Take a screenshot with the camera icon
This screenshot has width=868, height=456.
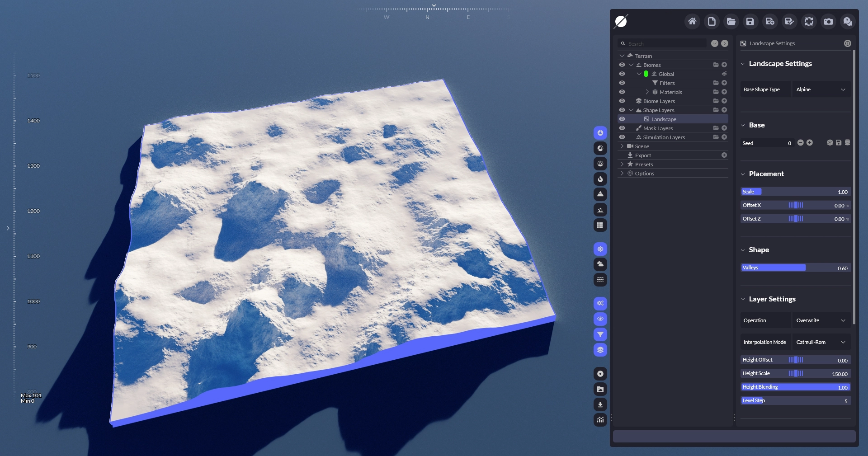pyautogui.click(x=828, y=21)
